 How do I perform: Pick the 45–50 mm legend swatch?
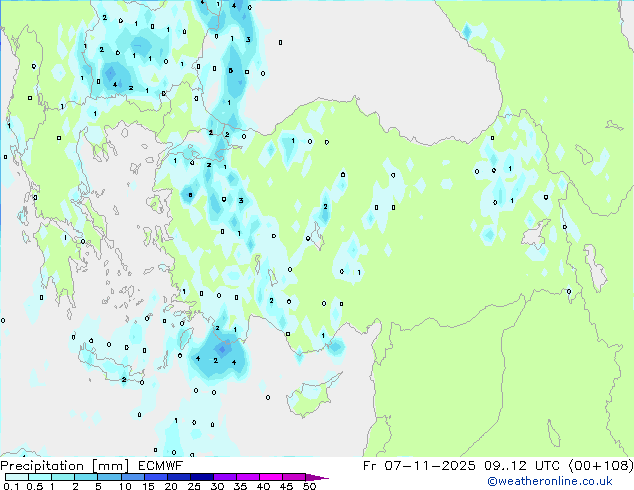tap(294, 477)
